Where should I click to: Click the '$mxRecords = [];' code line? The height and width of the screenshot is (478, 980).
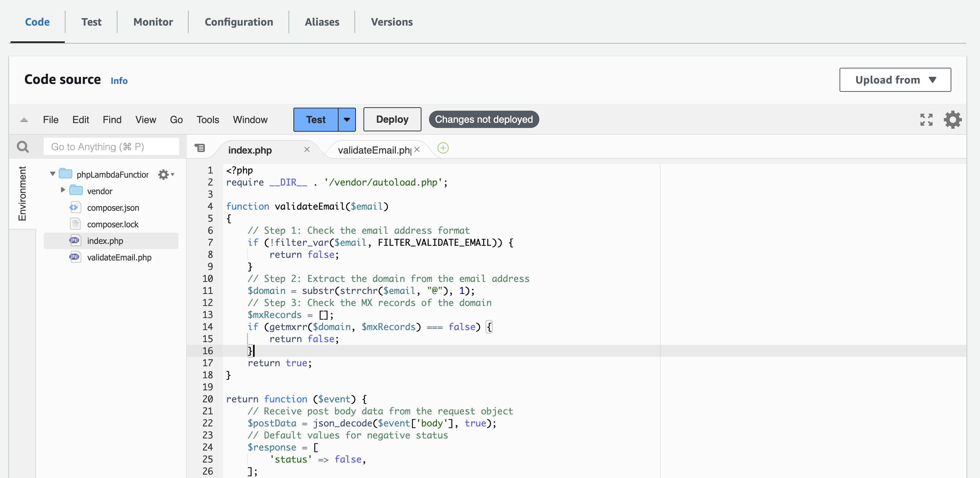(291, 315)
